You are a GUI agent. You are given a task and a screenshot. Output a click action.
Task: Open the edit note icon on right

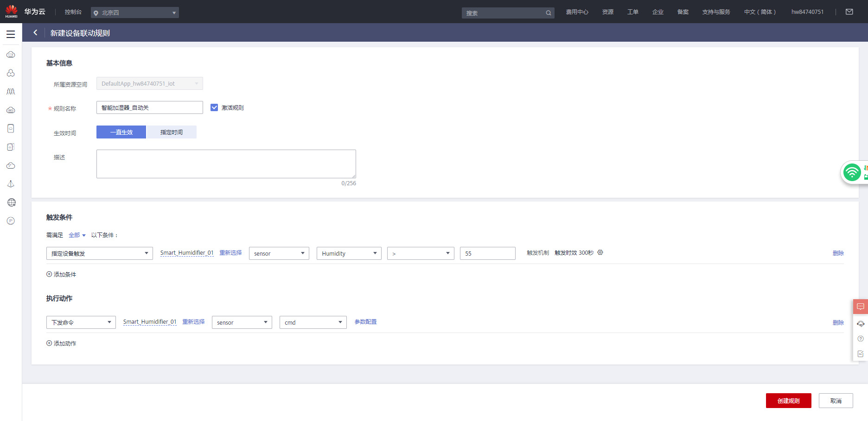coord(861,354)
